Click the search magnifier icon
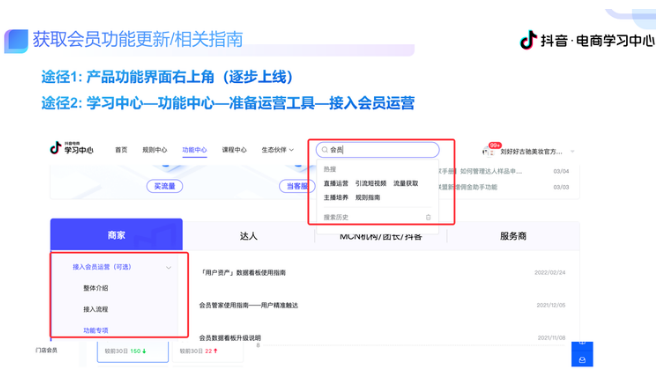The width and height of the screenshot is (660, 382). coord(325,150)
